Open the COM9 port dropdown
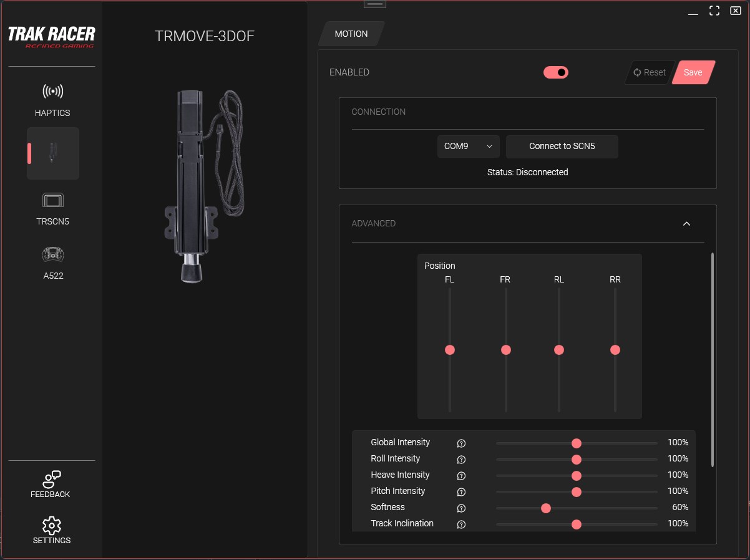This screenshot has height=560, width=750. (x=469, y=146)
